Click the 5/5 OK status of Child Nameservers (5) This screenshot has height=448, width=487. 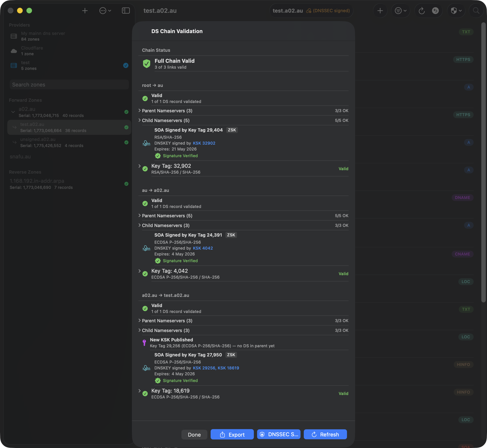342,120
